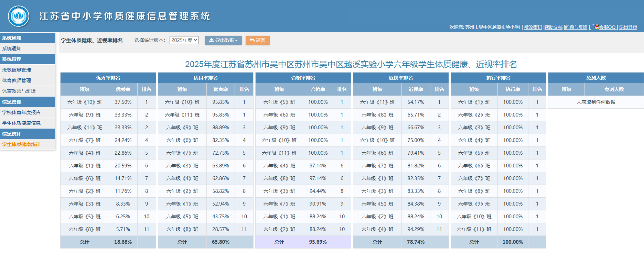Click 信息统计 sidebar section header
Viewport: 644px width, 253px height.
pos(28,134)
